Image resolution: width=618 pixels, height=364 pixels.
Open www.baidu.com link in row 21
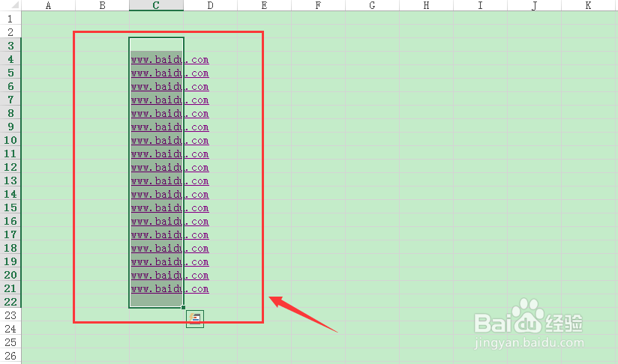coord(169,288)
